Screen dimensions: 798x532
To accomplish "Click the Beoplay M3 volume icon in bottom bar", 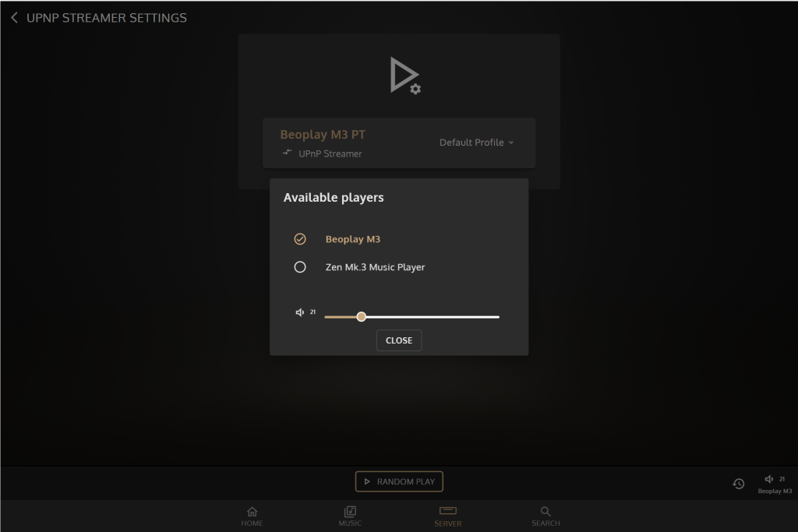I will [x=769, y=478].
